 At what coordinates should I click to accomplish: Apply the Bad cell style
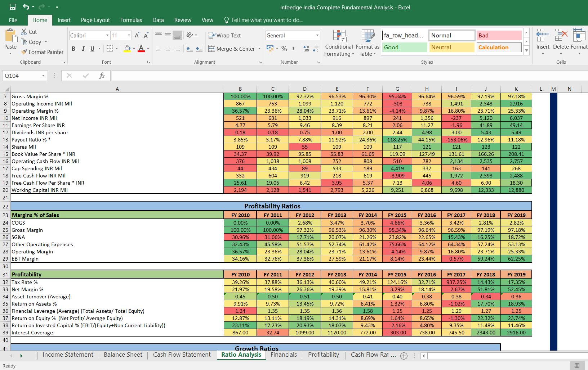pyautogui.click(x=499, y=35)
